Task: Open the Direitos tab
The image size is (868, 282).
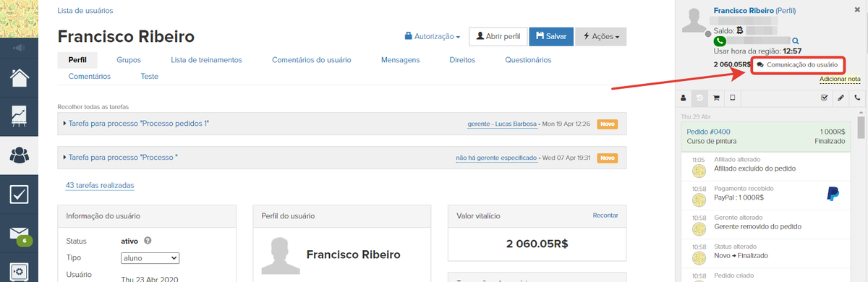Action: click(462, 60)
